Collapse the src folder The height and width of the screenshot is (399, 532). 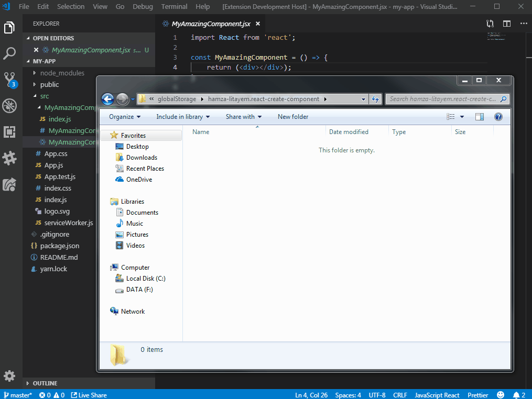pyautogui.click(x=35, y=96)
